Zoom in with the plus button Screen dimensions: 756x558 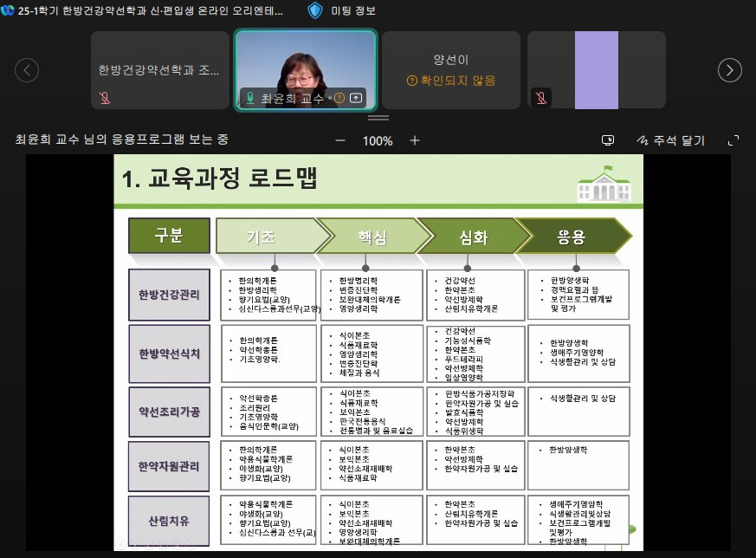tap(414, 140)
